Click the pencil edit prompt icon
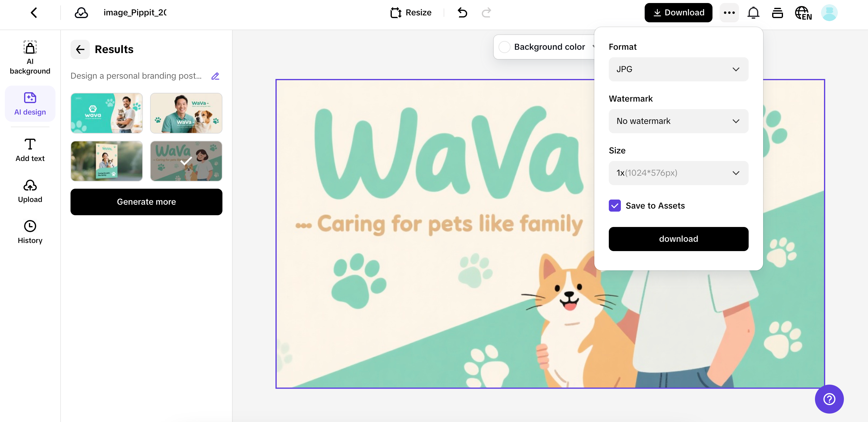 (215, 76)
